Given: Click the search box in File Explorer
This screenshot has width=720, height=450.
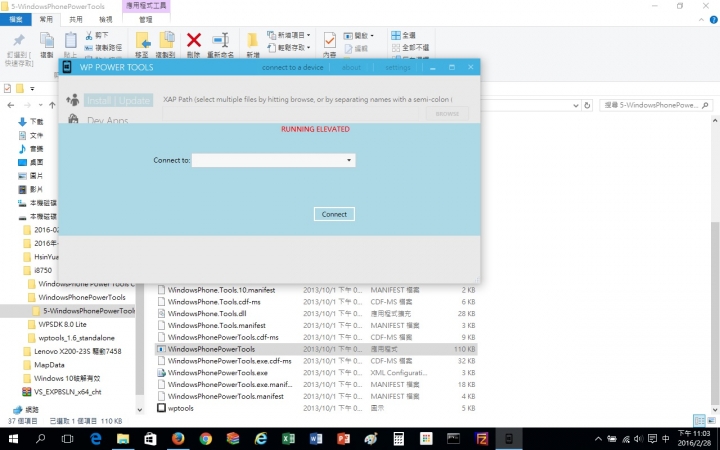Looking at the screenshot, I should [656, 105].
